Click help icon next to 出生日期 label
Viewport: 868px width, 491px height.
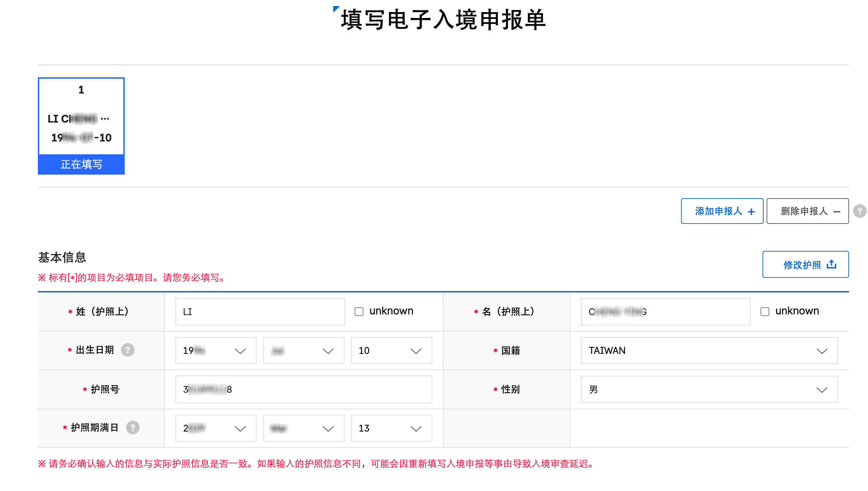point(128,350)
